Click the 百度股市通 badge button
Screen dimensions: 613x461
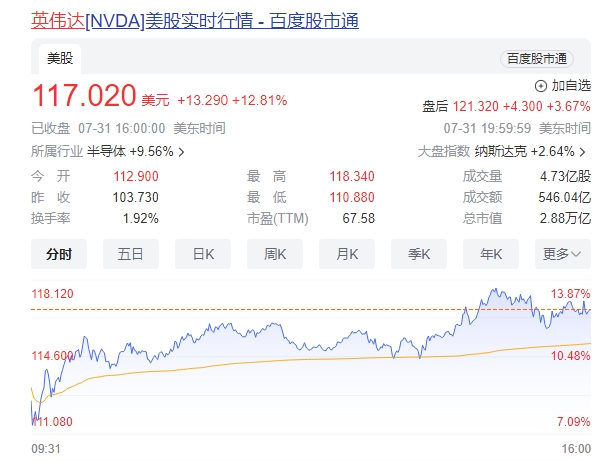(537, 59)
